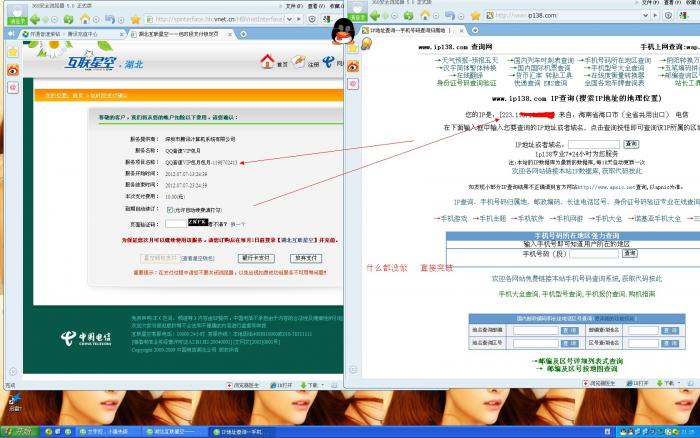Click the verification code input box

coord(175,224)
